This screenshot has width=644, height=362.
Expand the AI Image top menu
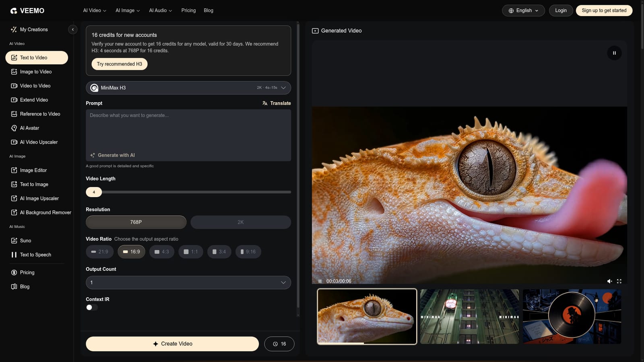(128, 10)
